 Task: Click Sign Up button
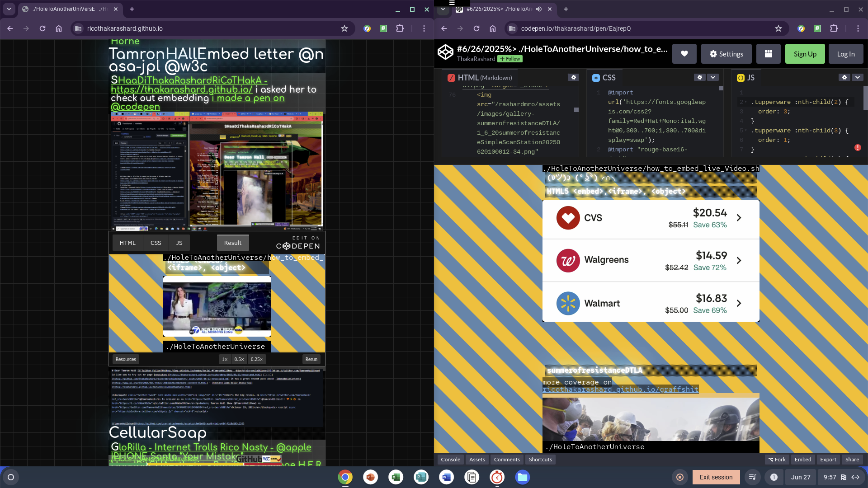point(805,54)
